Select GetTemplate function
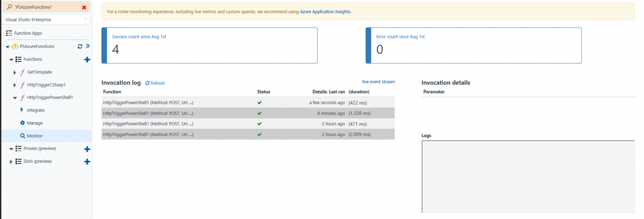Image resolution: width=644 pixels, height=219 pixels. [x=39, y=72]
